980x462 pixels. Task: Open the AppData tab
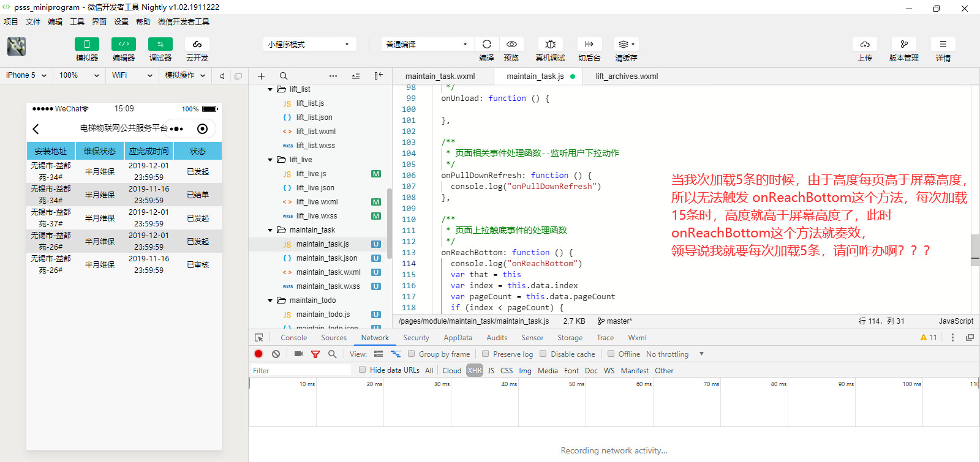pos(458,338)
